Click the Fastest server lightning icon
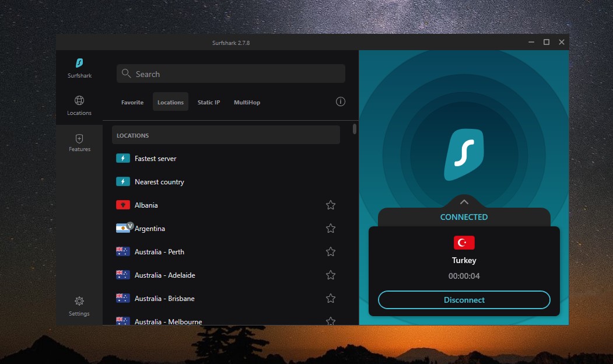Image resolution: width=613 pixels, height=364 pixels. (123, 158)
